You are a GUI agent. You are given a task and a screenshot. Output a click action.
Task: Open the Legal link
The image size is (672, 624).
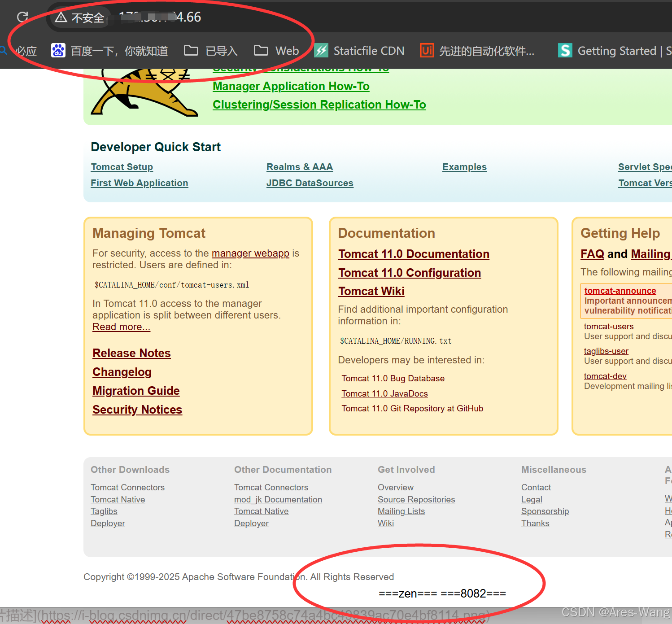(532, 499)
